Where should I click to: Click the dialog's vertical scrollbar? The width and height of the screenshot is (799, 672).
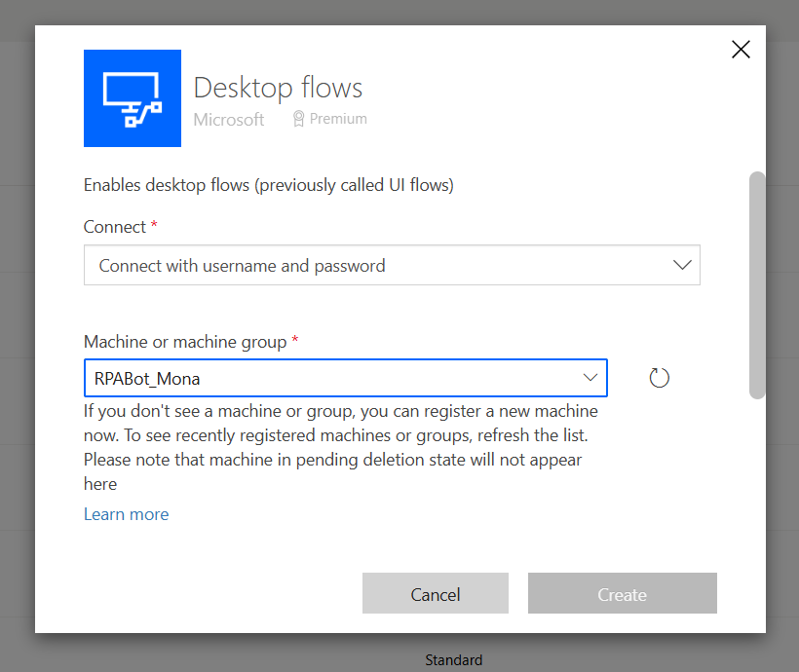(x=757, y=285)
